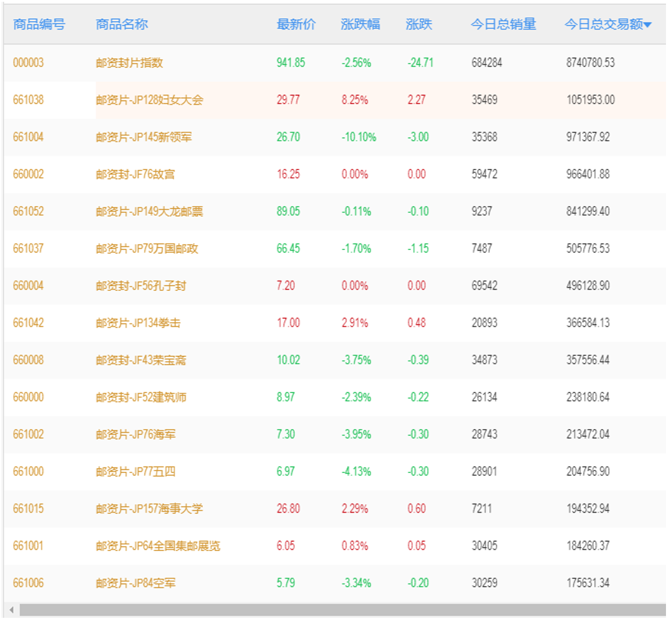Click the horizontal scrollbar left arrow

pyautogui.click(x=11, y=609)
